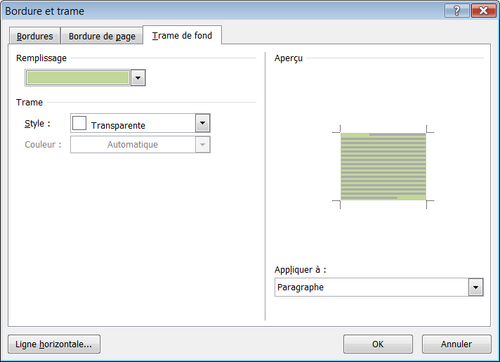Click the help question mark icon
This screenshot has height=362, width=500.
[457, 11]
